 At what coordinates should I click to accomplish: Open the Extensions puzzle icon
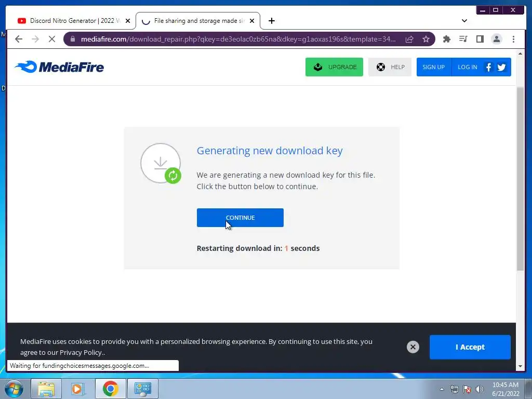(446, 39)
